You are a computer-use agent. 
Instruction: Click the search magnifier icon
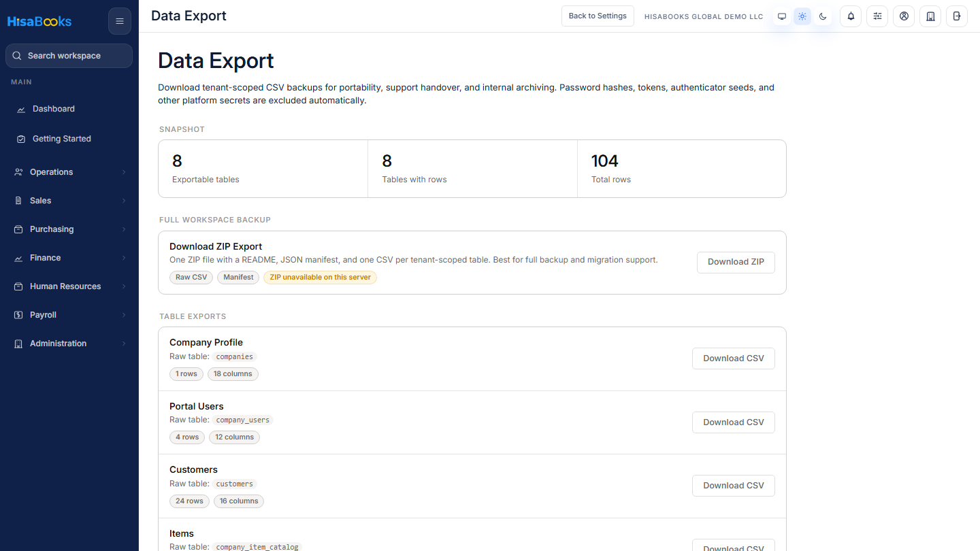pyautogui.click(x=18, y=56)
